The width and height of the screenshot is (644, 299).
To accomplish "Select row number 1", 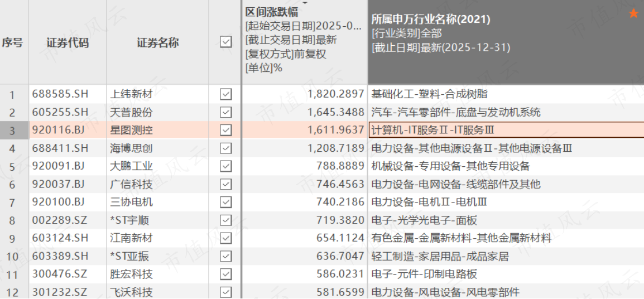I will point(12,95).
